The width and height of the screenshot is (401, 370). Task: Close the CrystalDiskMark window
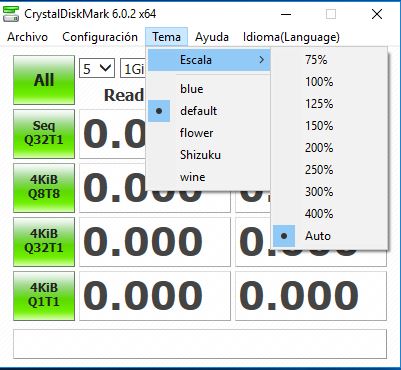377,14
